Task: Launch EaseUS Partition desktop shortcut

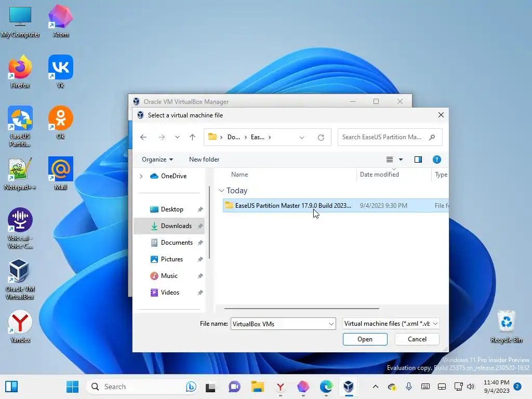Action: click(20, 126)
